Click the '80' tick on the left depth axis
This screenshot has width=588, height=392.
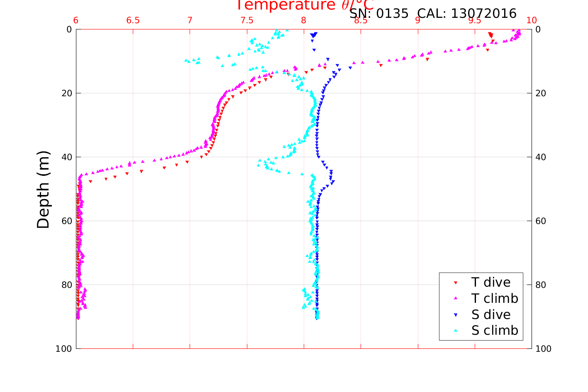(66, 285)
